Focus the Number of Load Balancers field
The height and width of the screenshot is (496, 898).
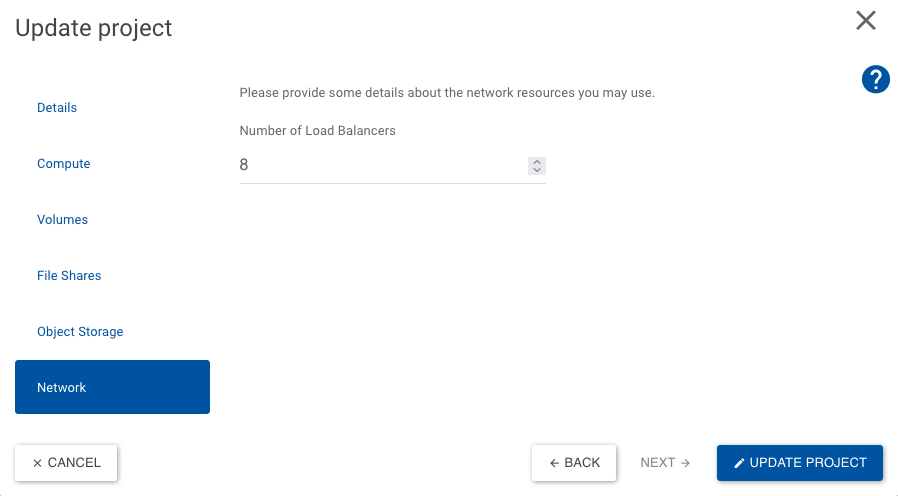pyautogui.click(x=380, y=165)
